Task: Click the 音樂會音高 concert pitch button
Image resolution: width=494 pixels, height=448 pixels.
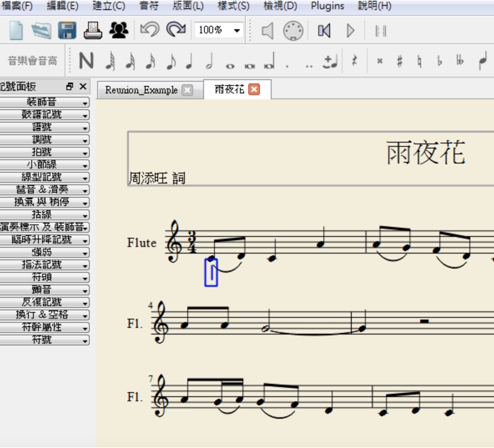Action: [33, 61]
